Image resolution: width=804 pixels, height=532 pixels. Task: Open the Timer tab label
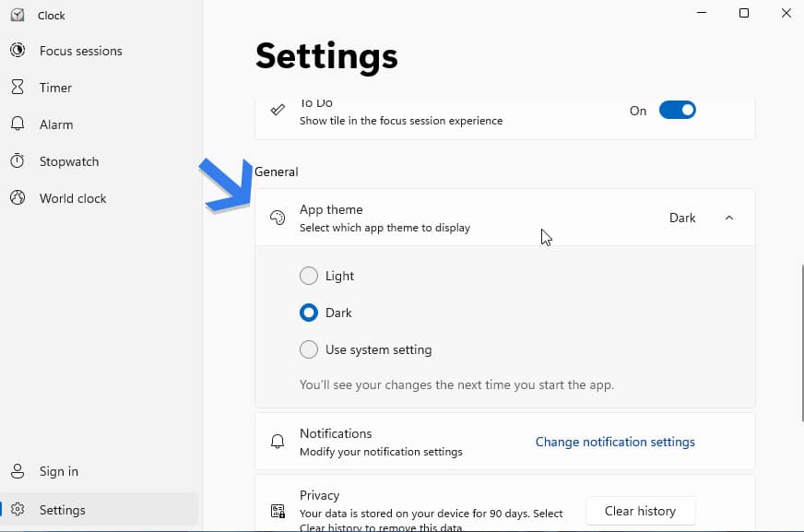pyautogui.click(x=55, y=88)
